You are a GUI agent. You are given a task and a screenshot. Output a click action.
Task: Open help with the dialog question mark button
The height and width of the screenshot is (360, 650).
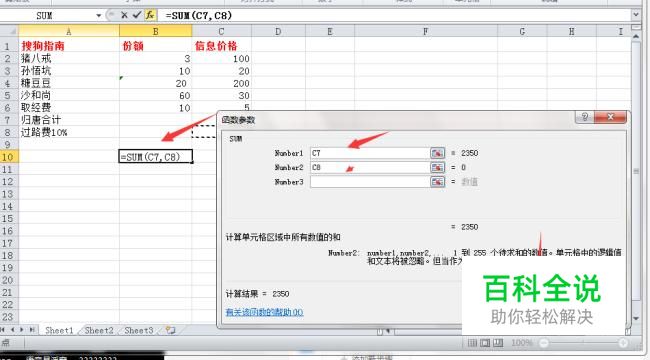pyautogui.click(x=585, y=117)
